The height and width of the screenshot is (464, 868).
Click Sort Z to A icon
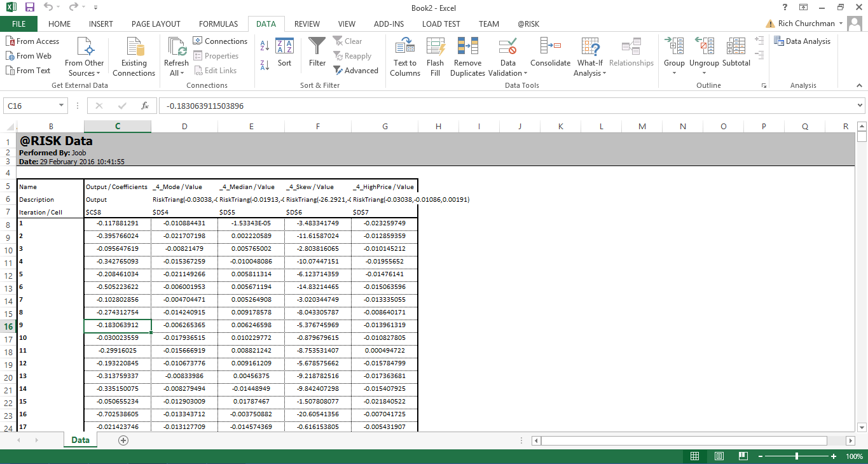coord(265,64)
